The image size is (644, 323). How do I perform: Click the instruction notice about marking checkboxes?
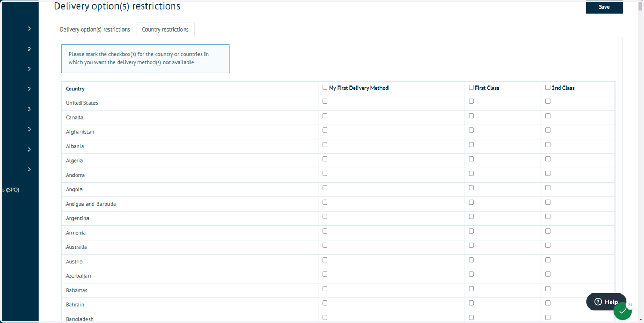point(145,59)
